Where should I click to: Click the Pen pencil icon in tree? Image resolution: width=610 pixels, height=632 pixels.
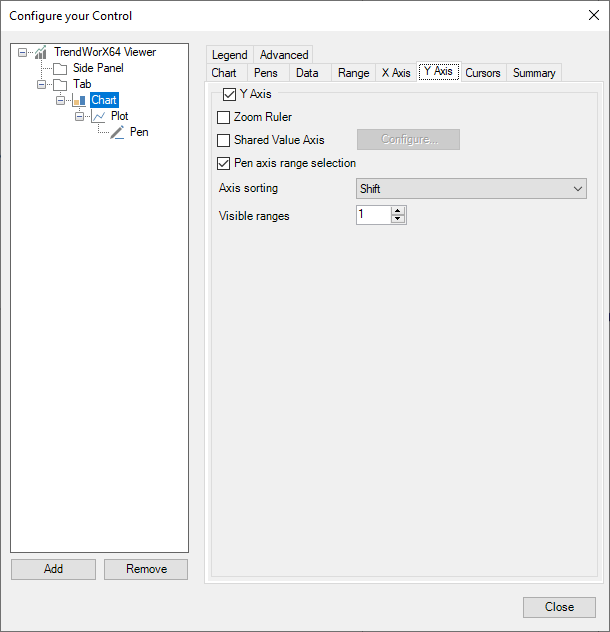point(117,132)
